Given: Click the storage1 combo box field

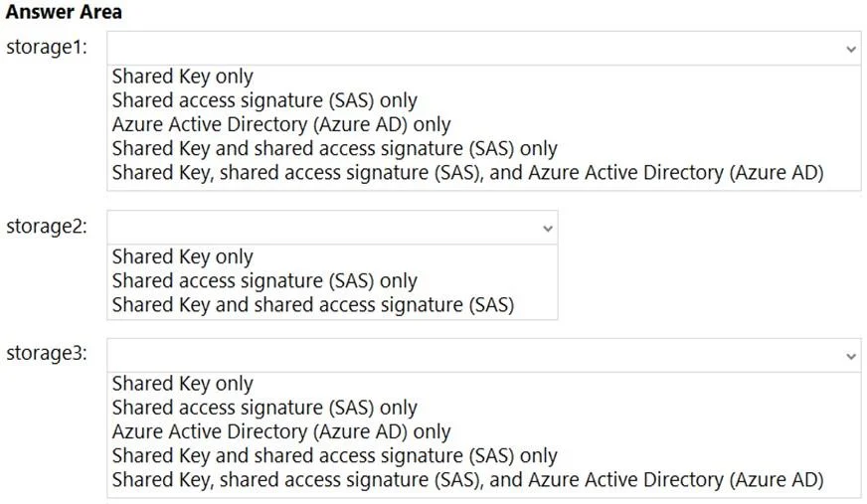Looking at the screenshot, I should click(484, 49).
